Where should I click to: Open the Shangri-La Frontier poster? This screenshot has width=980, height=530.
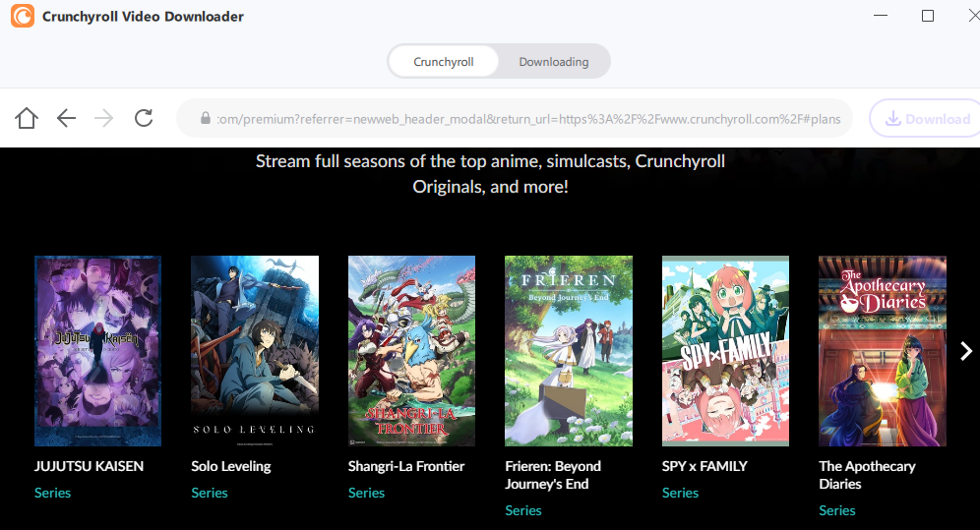coord(411,351)
